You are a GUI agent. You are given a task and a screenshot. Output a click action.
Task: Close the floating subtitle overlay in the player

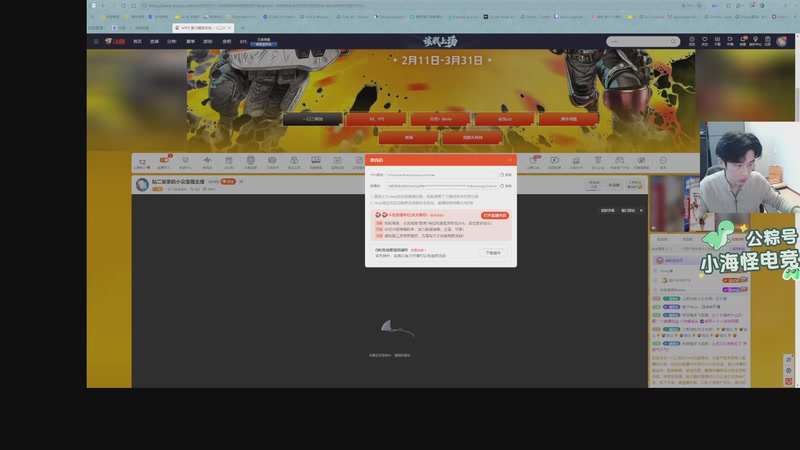(x=641, y=210)
